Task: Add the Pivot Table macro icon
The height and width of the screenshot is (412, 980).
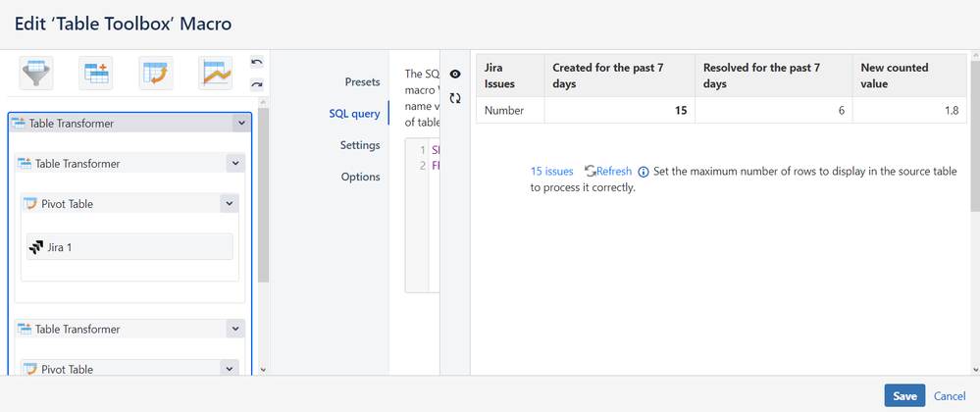Action: tap(156, 74)
